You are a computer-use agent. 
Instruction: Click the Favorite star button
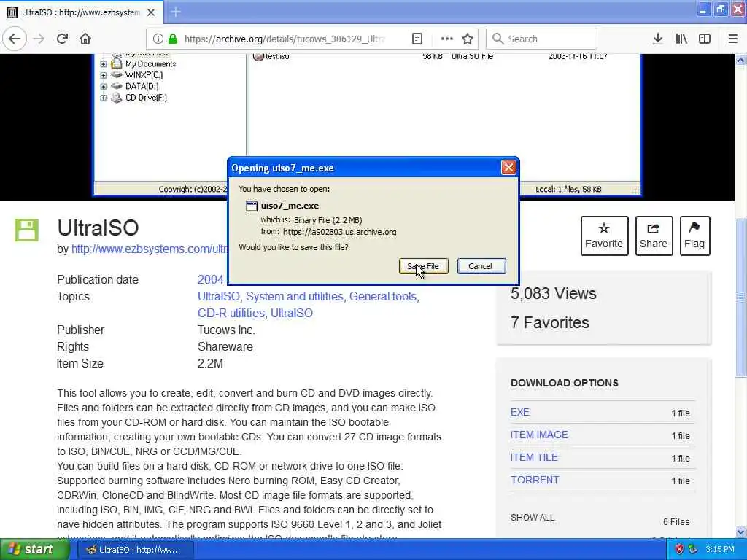point(604,236)
